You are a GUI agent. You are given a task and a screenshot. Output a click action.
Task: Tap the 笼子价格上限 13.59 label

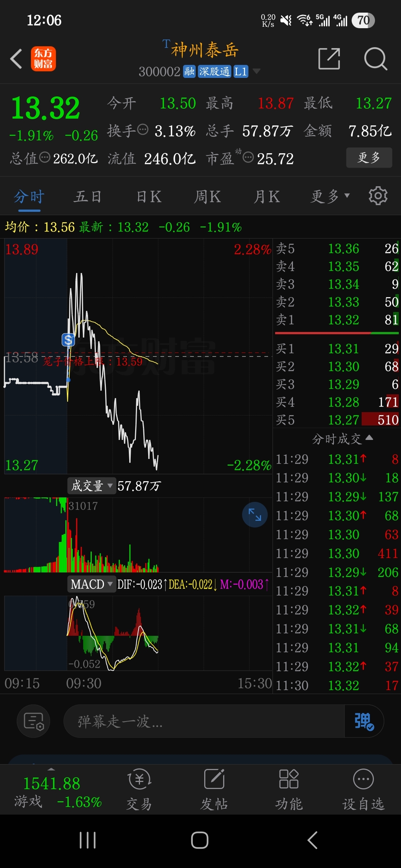(x=92, y=361)
